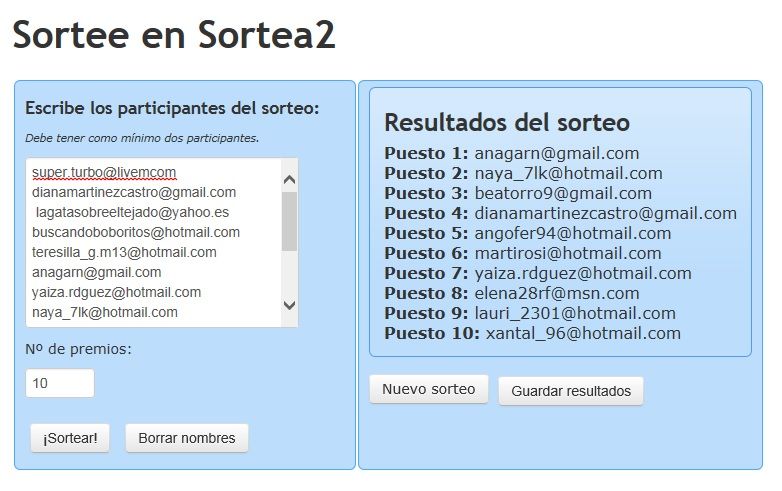Screen dimensions: 782x491
Task: Click yaiza.rdguez@hotmail.com in participants list
Action: tap(116, 292)
